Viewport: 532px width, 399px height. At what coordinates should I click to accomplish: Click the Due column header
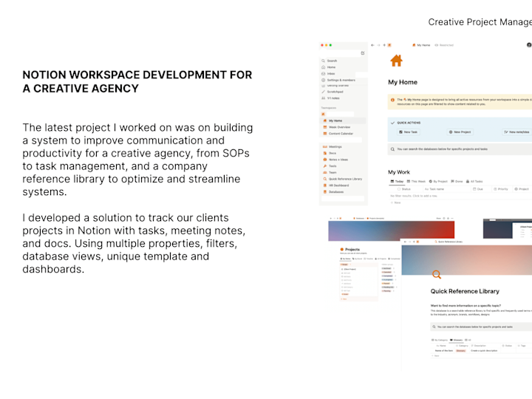(478, 189)
